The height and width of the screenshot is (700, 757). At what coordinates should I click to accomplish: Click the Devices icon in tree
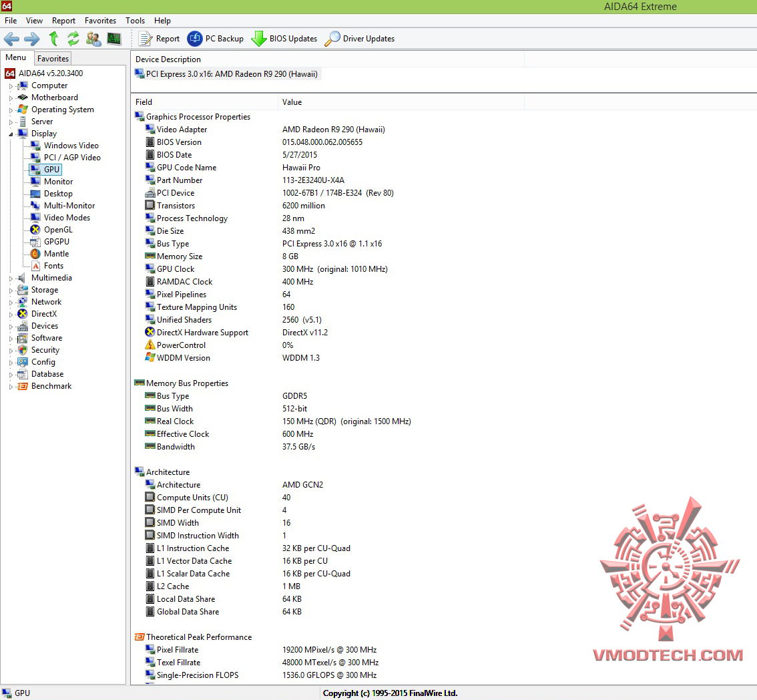point(23,326)
